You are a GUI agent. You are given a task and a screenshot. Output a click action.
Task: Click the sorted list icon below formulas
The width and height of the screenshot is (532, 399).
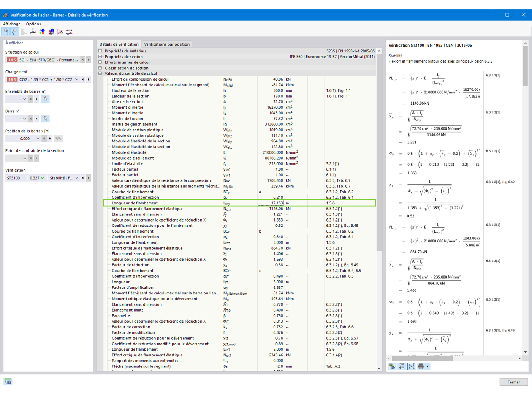[x=402, y=367]
